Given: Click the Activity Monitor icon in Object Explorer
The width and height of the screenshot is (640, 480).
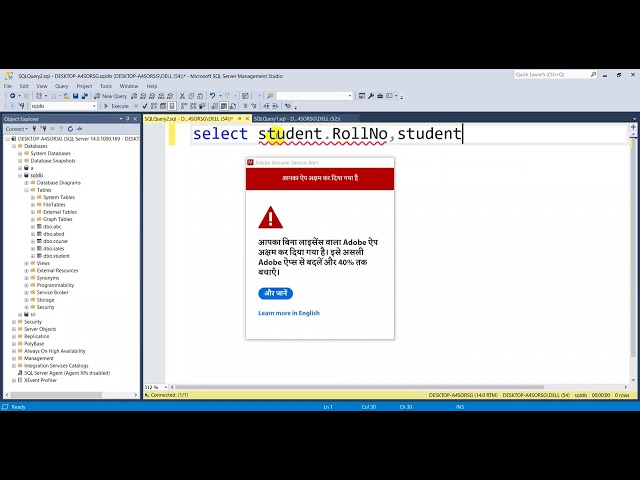Looking at the screenshot, I should click(80, 129).
